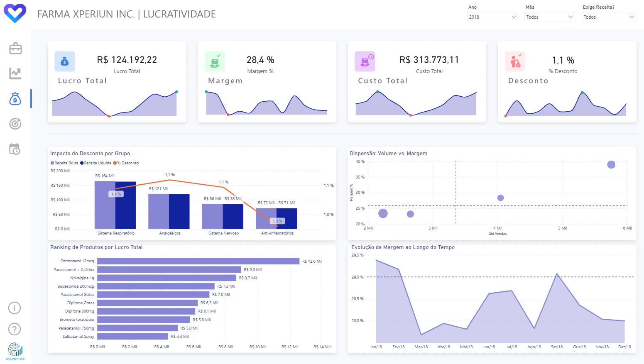
Task: Click the Jan/18 axis label
Action: pos(376,347)
